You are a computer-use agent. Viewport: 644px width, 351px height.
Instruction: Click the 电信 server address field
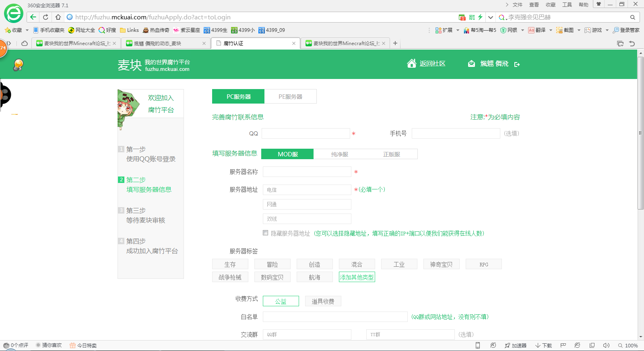tap(307, 190)
